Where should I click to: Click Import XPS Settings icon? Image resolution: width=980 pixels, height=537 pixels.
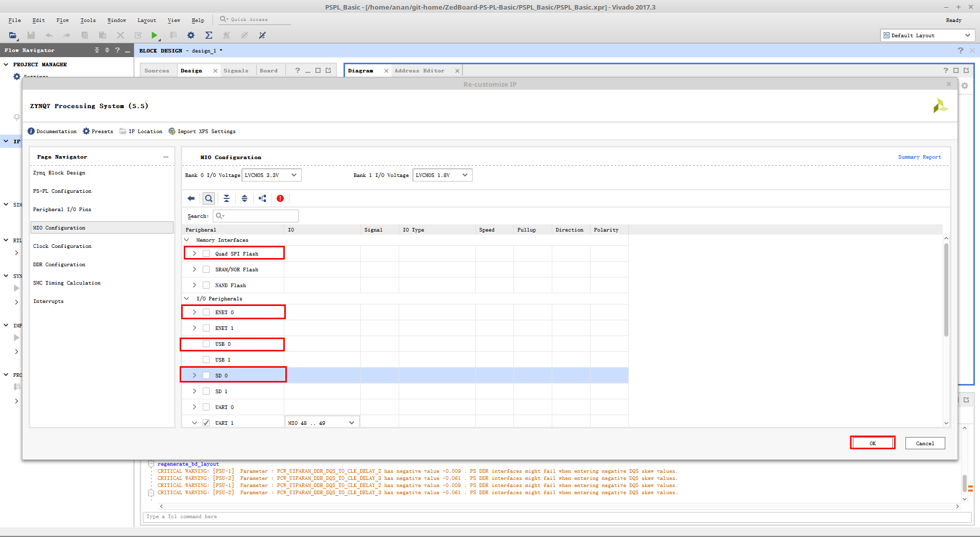(x=172, y=131)
